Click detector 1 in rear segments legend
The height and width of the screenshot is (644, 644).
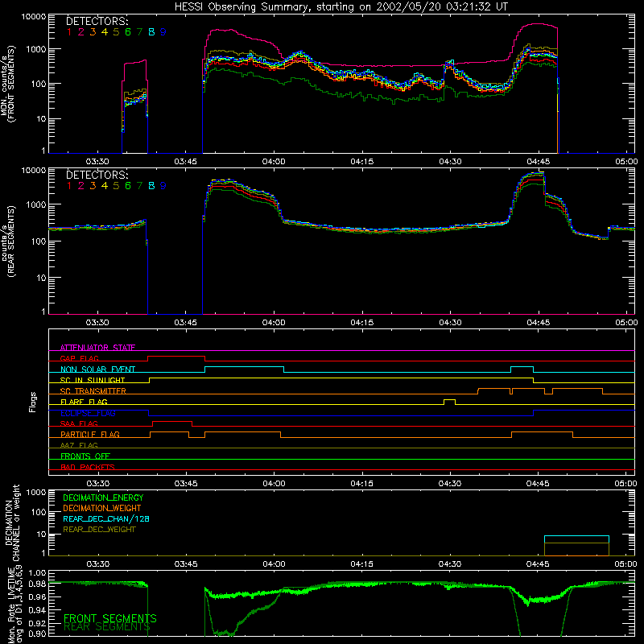69,186
